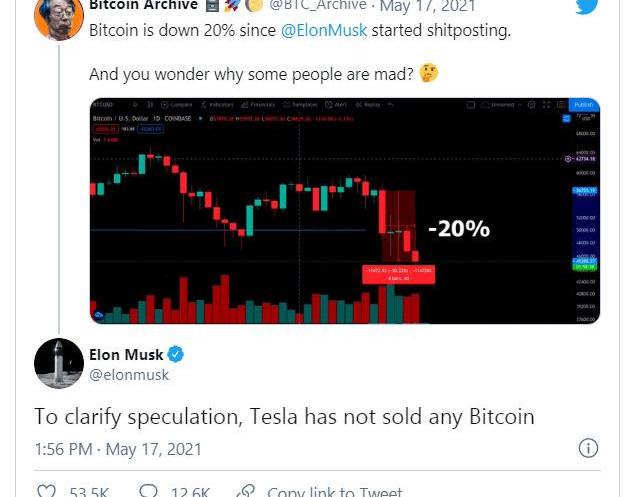Click Elon Musk's rocket avatar
631x497 pixels.
pos(59,363)
